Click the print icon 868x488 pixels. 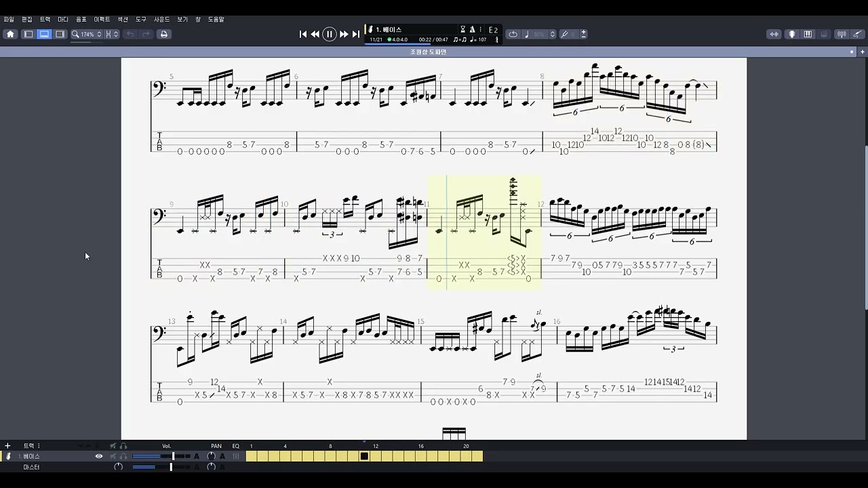[x=163, y=34]
